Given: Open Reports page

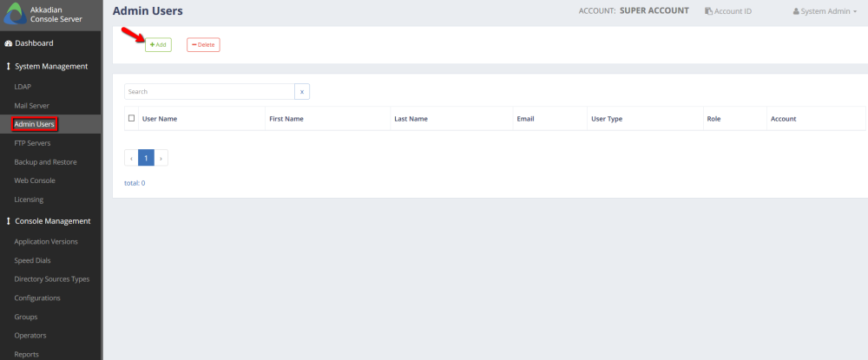Looking at the screenshot, I should click(x=26, y=354).
